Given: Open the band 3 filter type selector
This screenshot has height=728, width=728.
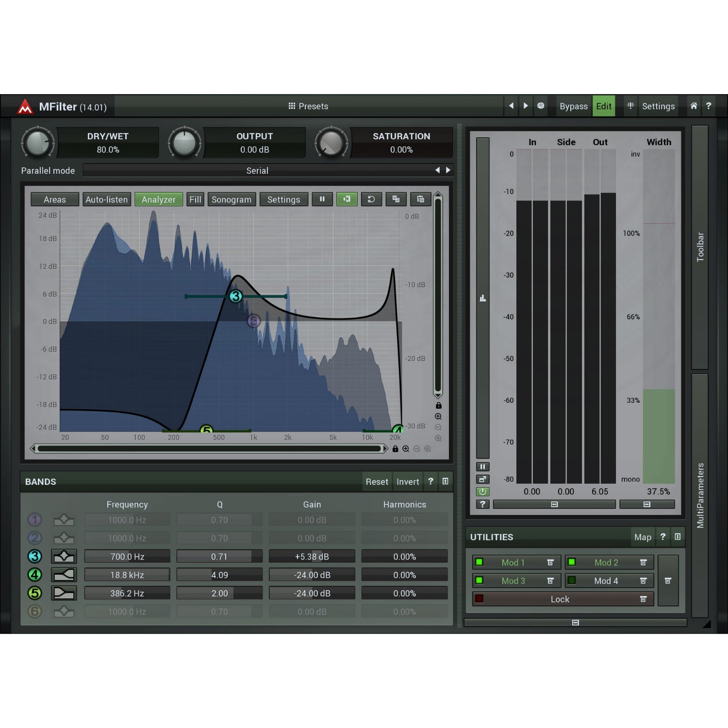Looking at the screenshot, I should (x=64, y=557).
